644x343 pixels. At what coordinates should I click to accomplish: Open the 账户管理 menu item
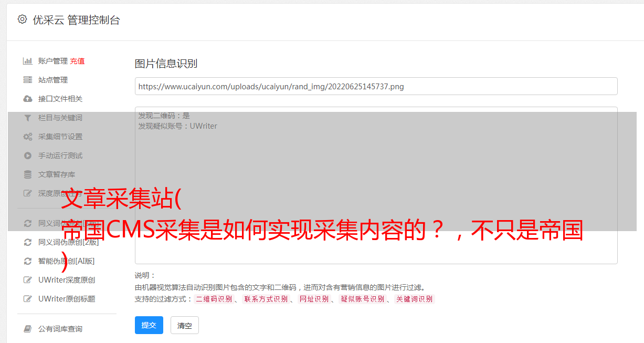53,61
